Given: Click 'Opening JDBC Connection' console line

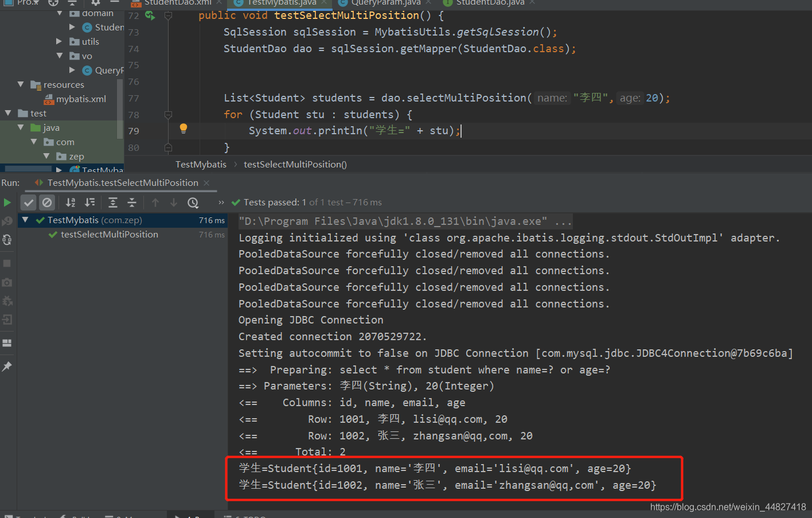Looking at the screenshot, I should 311,320.
